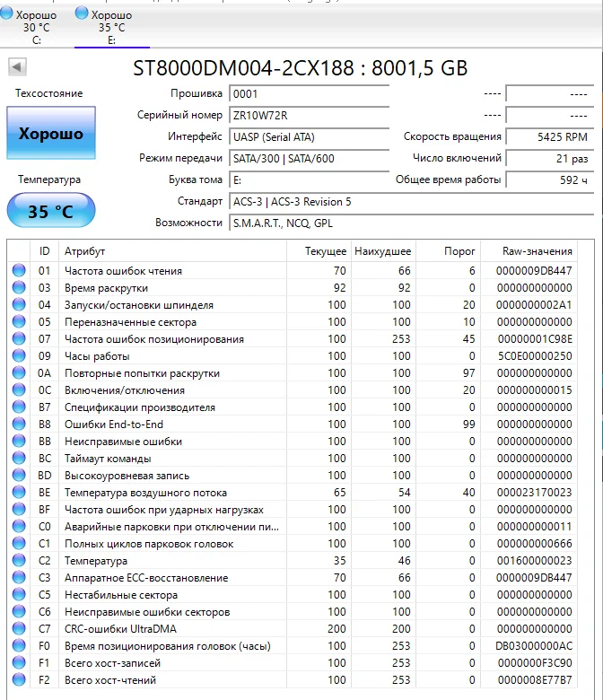Click the blue status circle of drive E:
Screen dimensions: 603x700
[x=82, y=13]
